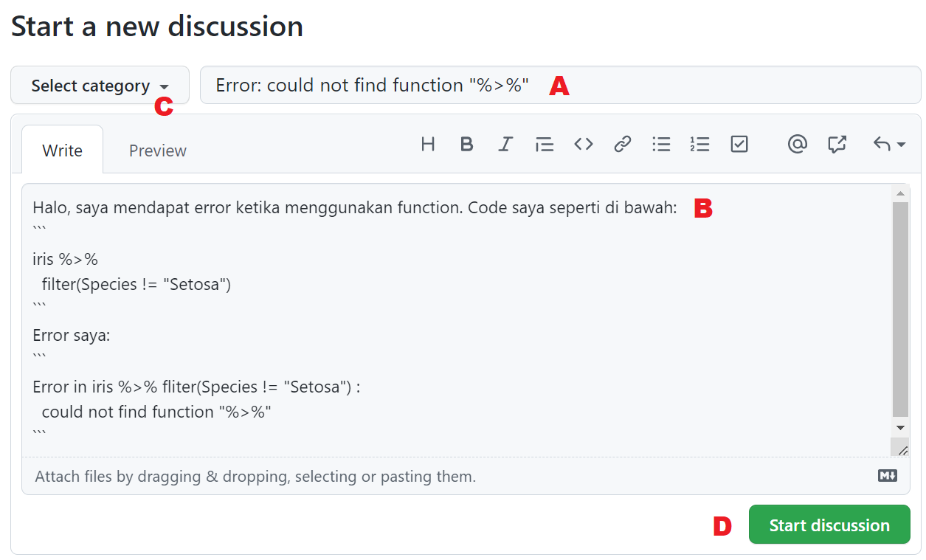Open saved replies arrow dropdown

coord(889,144)
